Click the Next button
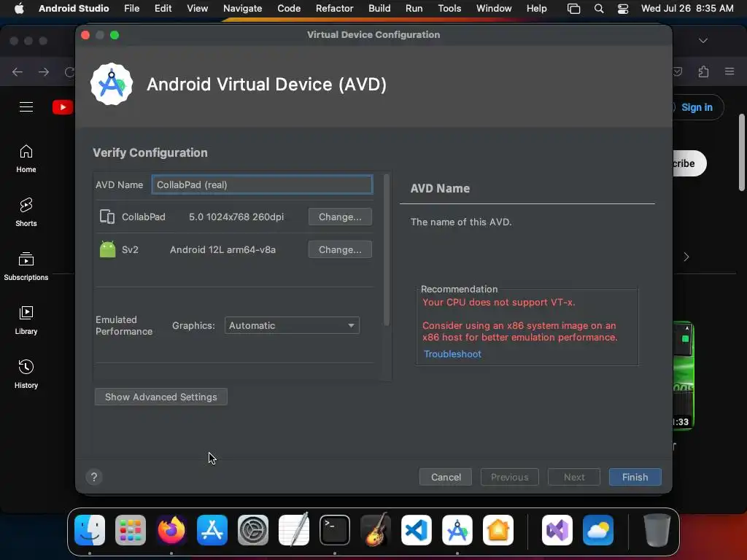747x560 pixels. [x=574, y=477]
